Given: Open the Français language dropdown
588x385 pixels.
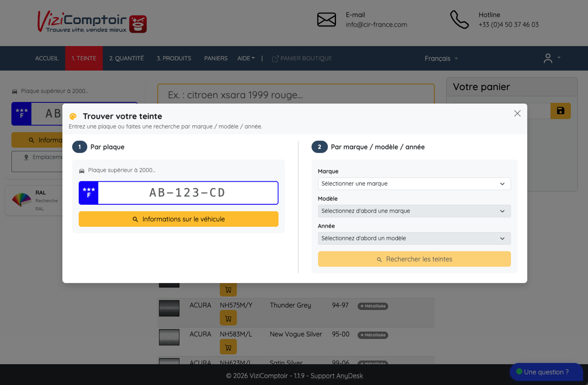Looking at the screenshot, I should pos(441,58).
